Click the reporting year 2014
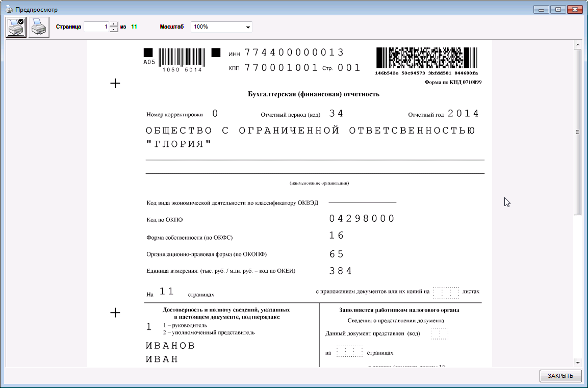This screenshot has height=388, width=588. [x=464, y=114]
